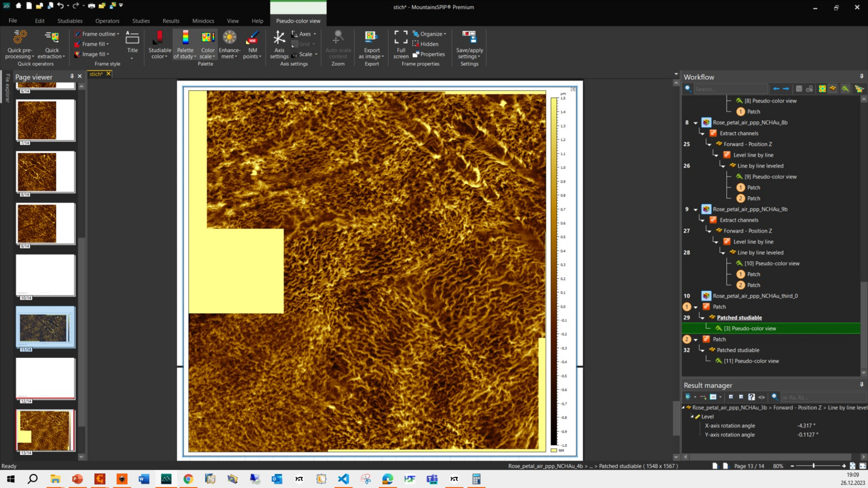Click collapse-all minus icon in Result manager
The width and height of the screenshot is (868, 488).
point(741,397)
